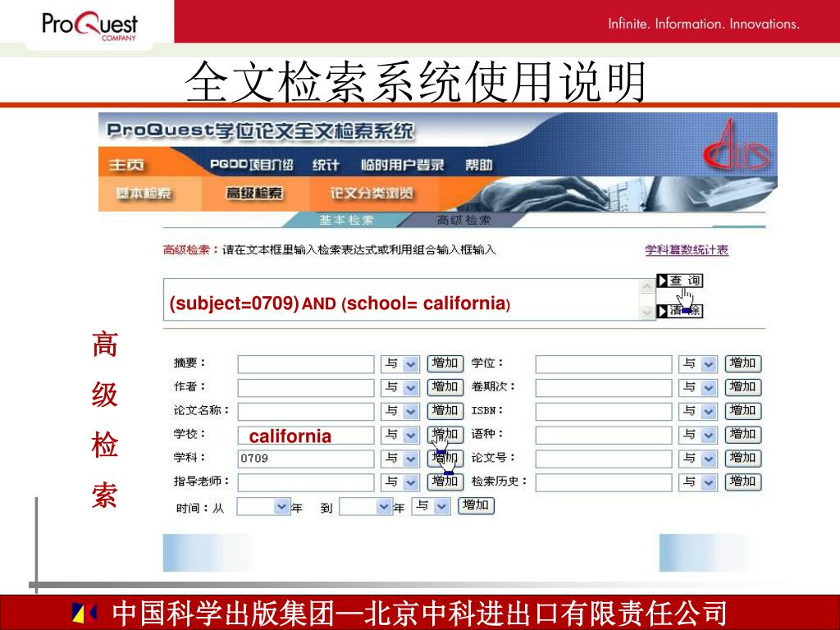Open the 时间 start year dropdown
The height and width of the screenshot is (630, 840).
pos(263,506)
